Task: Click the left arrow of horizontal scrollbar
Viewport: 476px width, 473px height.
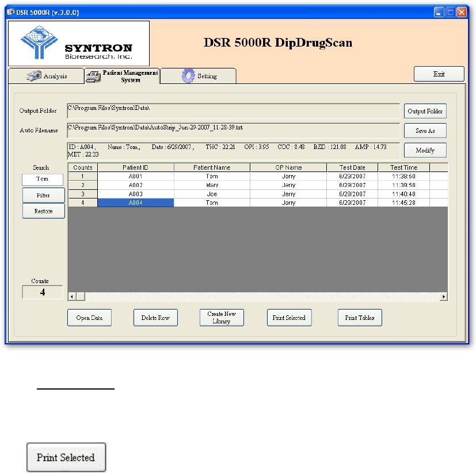Action: tap(72, 297)
